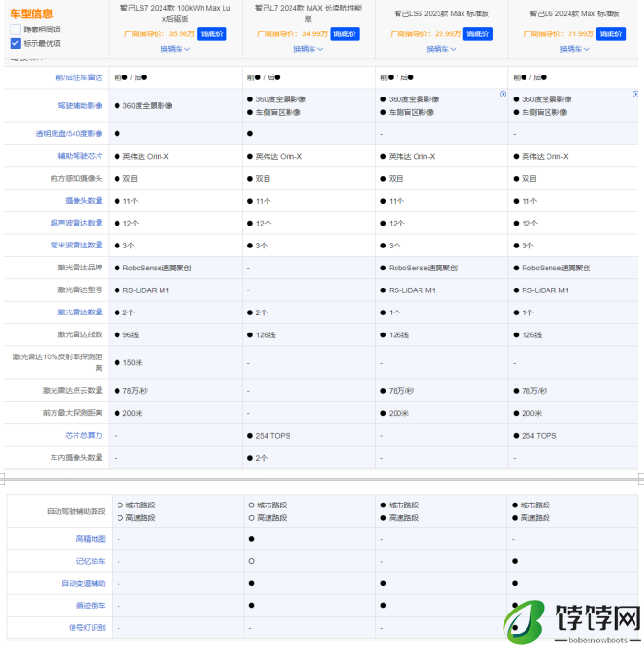Open the 摄像头数量 link
Viewport: 644px width, 645px height.
tap(84, 201)
